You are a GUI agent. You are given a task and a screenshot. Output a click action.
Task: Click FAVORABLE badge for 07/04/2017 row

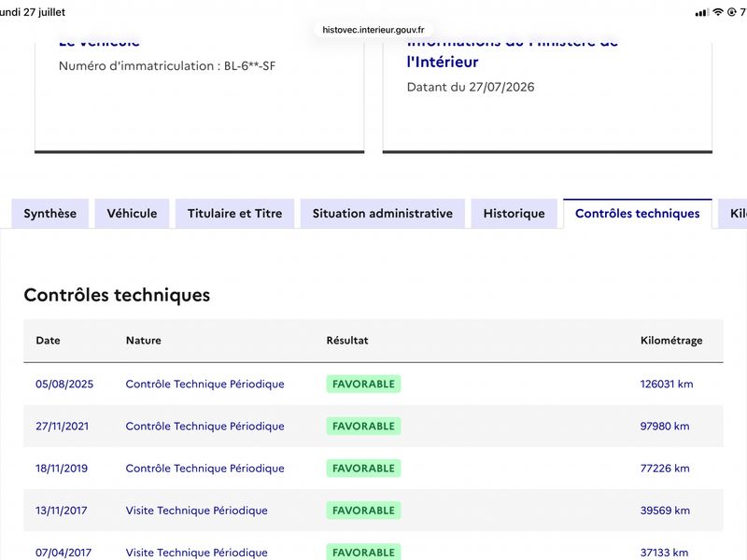click(363, 552)
